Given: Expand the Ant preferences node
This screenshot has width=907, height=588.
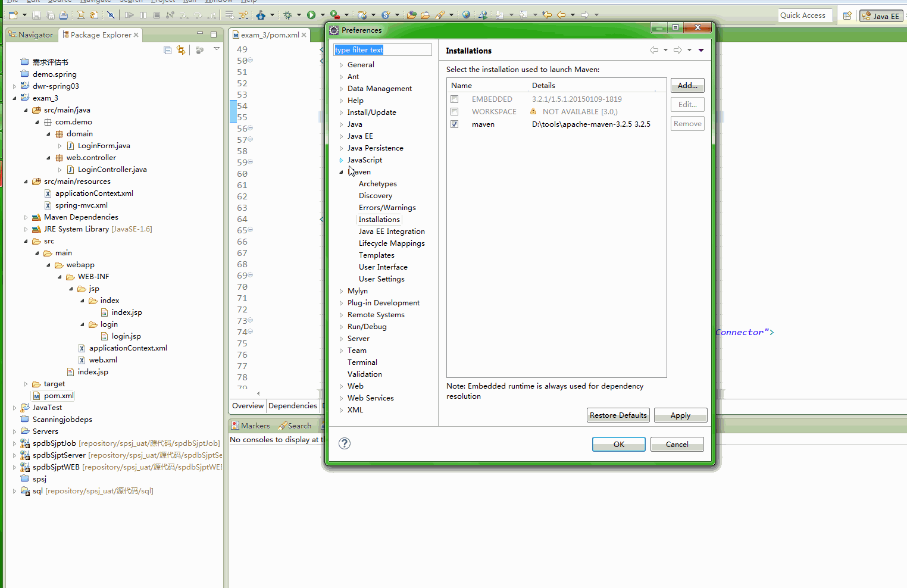Looking at the screenshot, I should [341, 77].
